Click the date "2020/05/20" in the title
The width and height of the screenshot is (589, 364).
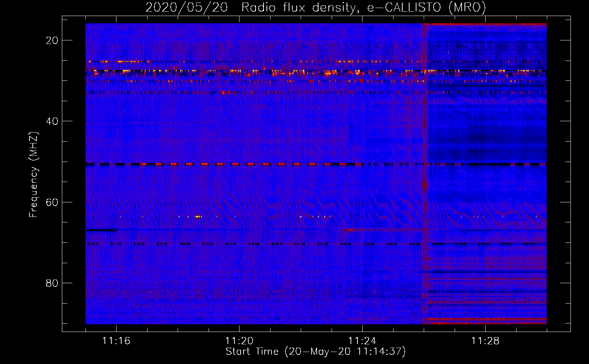pos(187,8)
